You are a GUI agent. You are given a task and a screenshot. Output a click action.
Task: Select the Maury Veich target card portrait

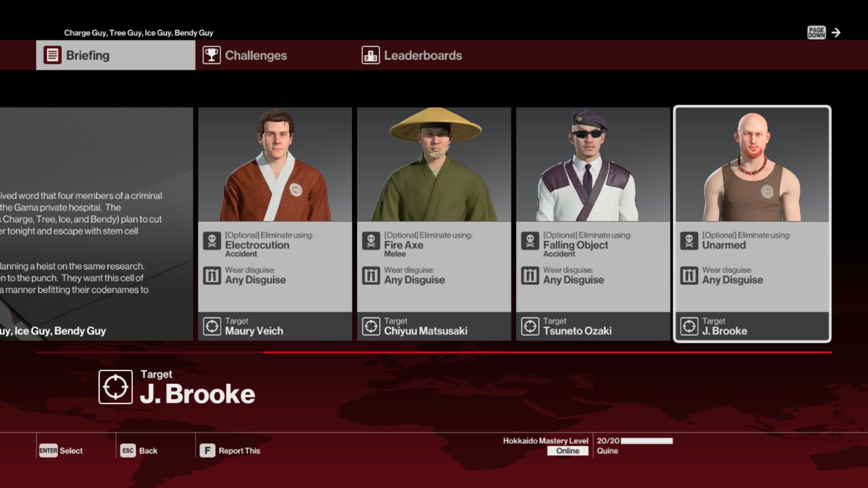pyautogui.click(x=275, y=164)
